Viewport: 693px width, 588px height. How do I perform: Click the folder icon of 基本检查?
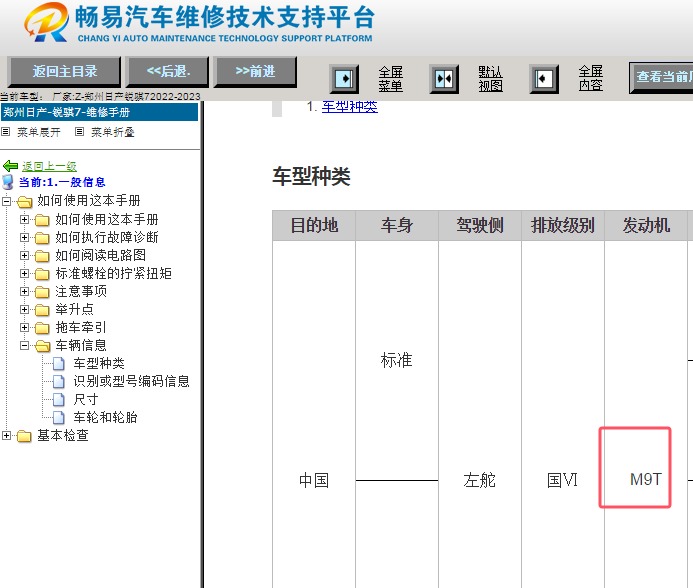24,436
